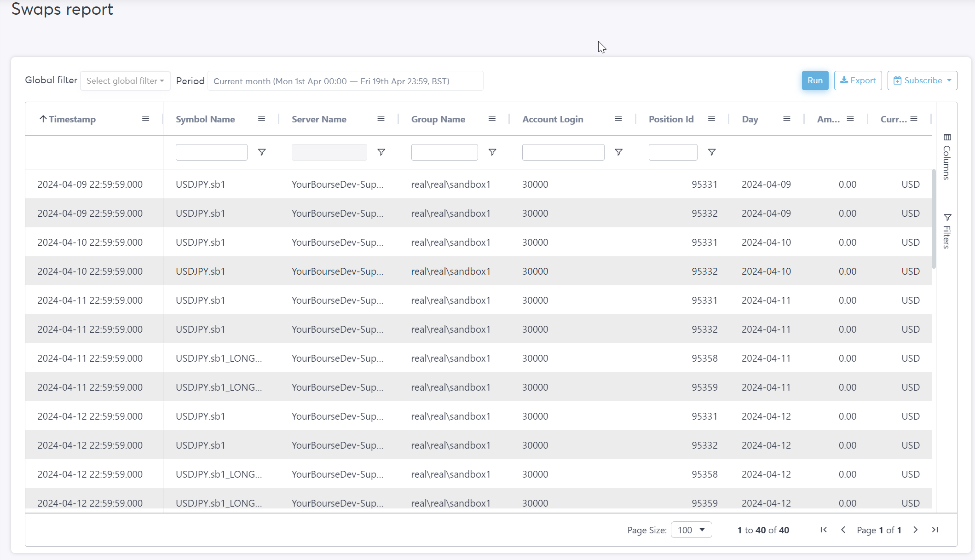Open Position Id column menu icon
Viewport: 975px width, 560px height.
tap(711, 119)
